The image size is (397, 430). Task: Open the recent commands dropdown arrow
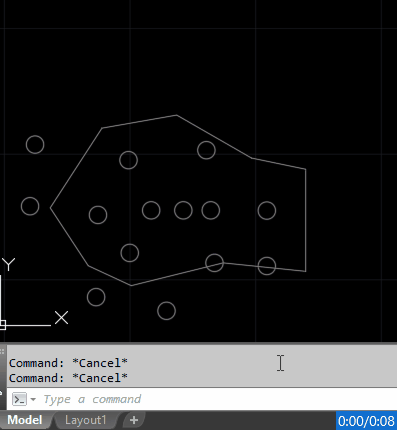tap(33, 399)
